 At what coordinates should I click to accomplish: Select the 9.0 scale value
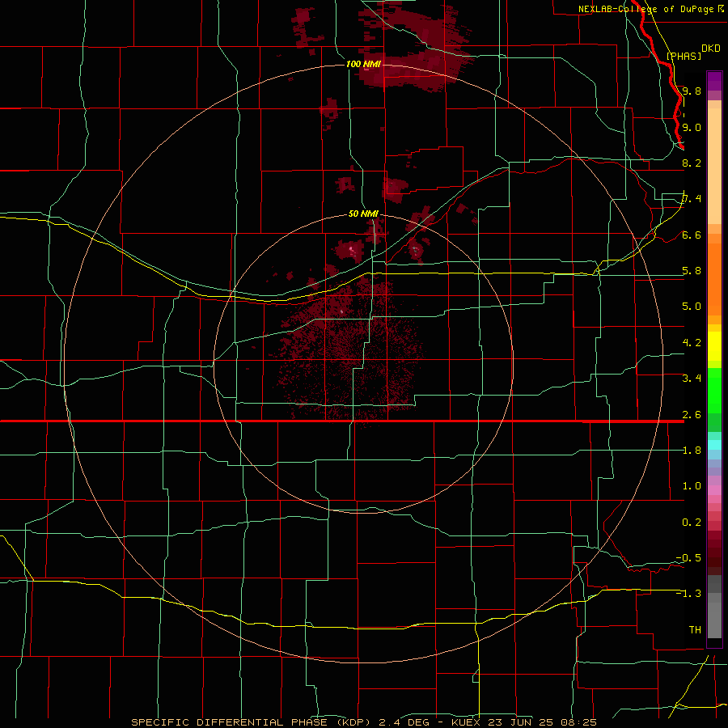point(692,127)
